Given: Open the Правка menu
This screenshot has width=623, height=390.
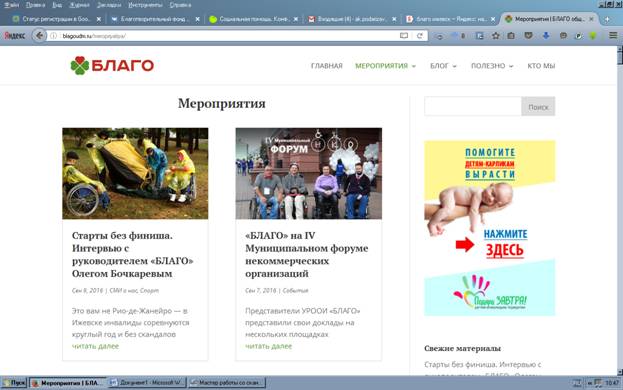Looking at the screenshot, I should tap(35, 5).
